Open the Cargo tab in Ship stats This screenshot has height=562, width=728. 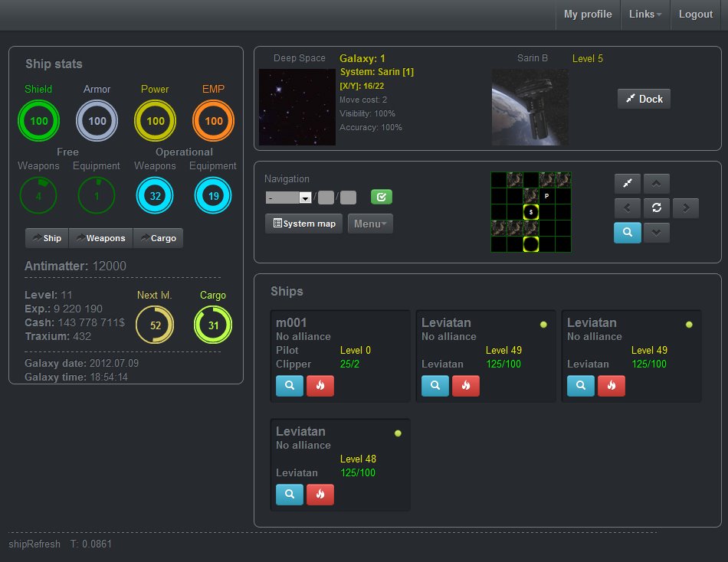[158, 238]
